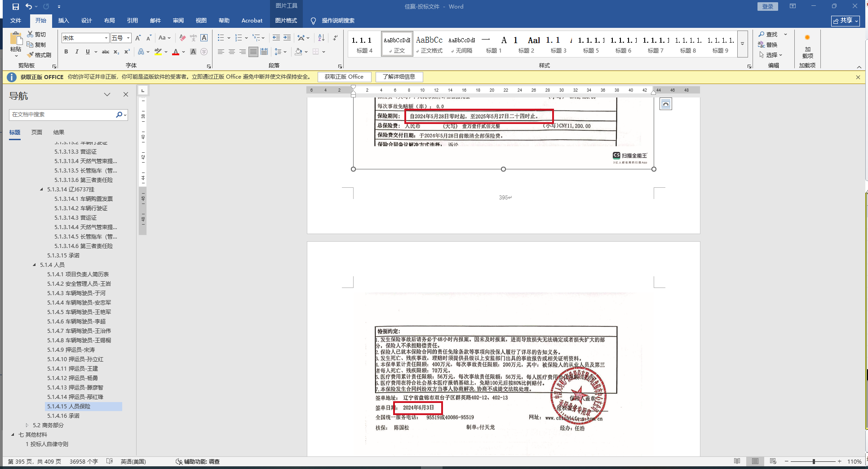Click the zoom out minus in the status bar
Image resolution: width=868 pixels, height=469 pixels.
tap(786, 461)
